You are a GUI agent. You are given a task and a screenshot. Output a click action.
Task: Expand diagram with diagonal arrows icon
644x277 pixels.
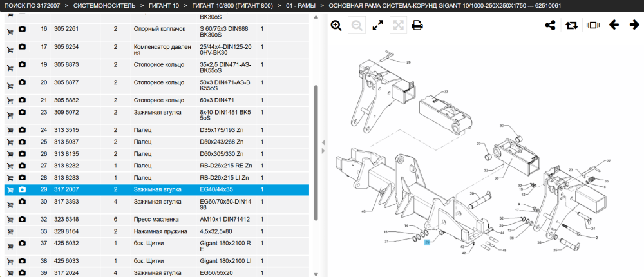pyautogui.click(x=377, y=26)
